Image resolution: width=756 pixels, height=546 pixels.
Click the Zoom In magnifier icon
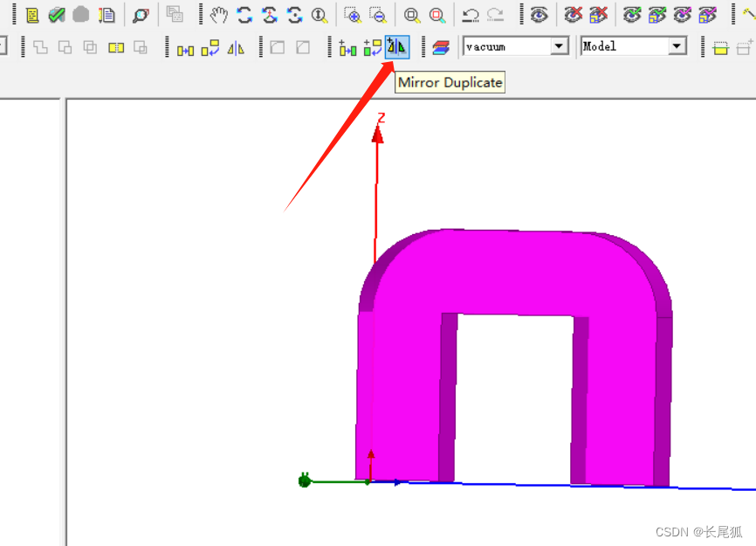(x=353, y=15)
